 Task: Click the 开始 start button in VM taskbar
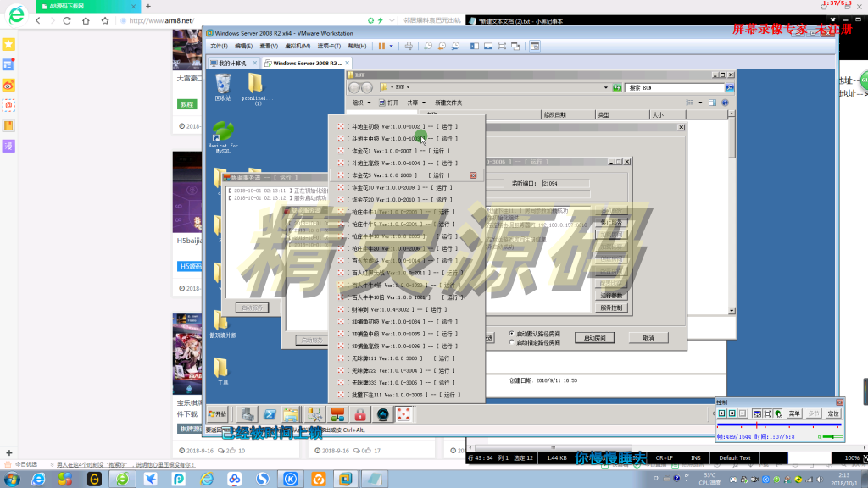pos(218,413)
